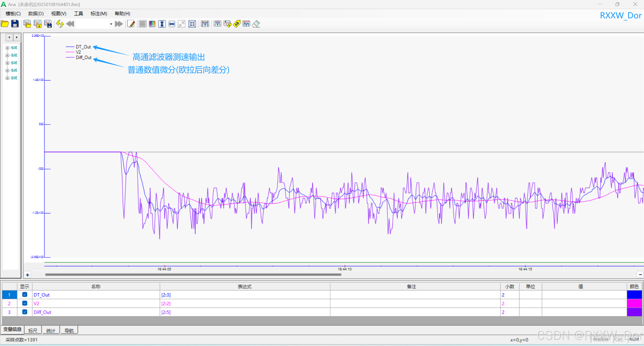Open the toolbar combo box dropdown arrow

coord(111,24)
